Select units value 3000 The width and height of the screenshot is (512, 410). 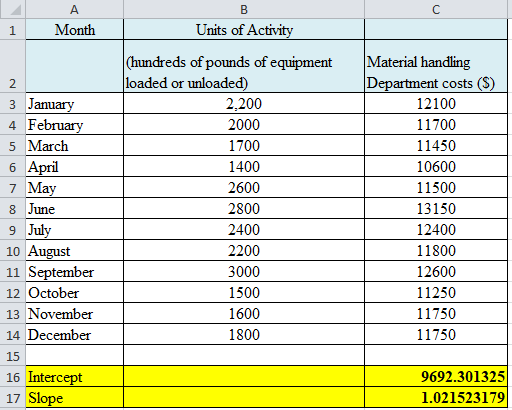click(244, 272)
